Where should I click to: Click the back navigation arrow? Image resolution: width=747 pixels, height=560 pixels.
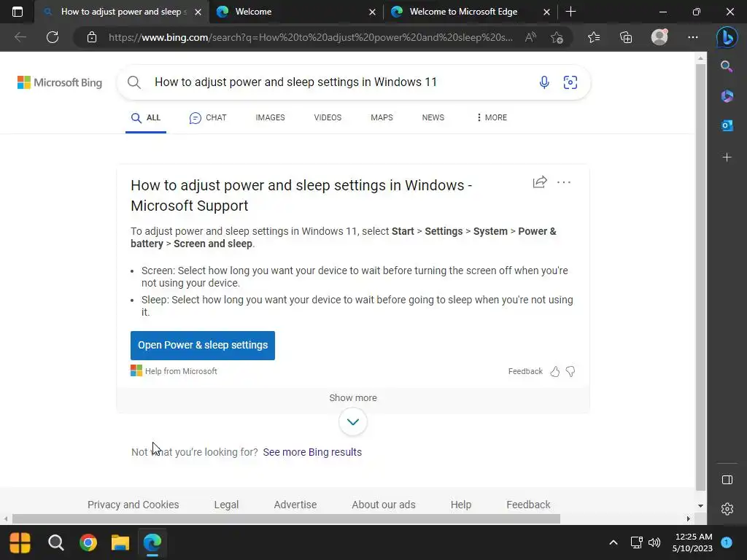(20, 37)
